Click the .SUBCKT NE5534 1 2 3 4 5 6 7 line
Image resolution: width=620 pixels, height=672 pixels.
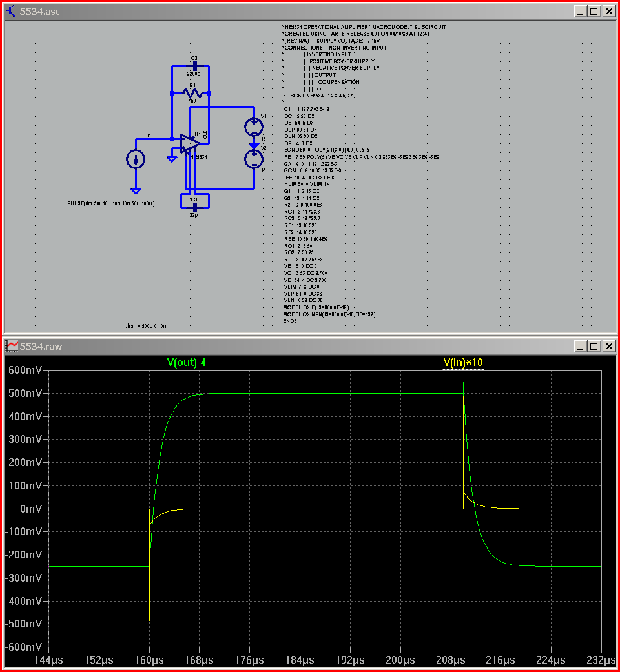point(318,96)
